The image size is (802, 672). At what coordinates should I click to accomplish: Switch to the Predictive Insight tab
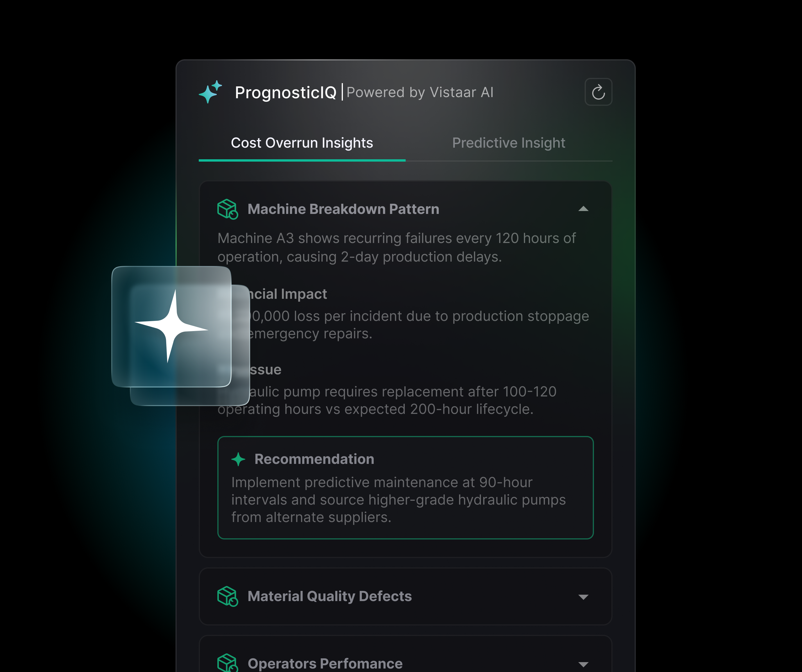tap(509, 143)
